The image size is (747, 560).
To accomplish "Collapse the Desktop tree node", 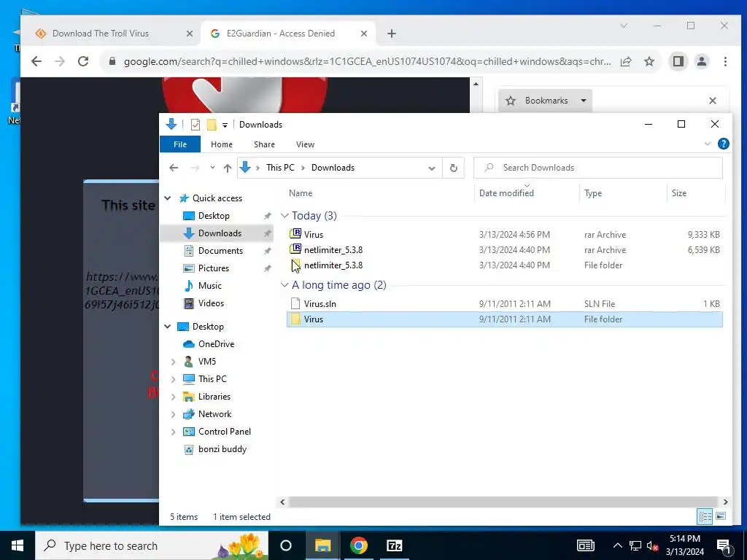I will [x=168, y=327].
